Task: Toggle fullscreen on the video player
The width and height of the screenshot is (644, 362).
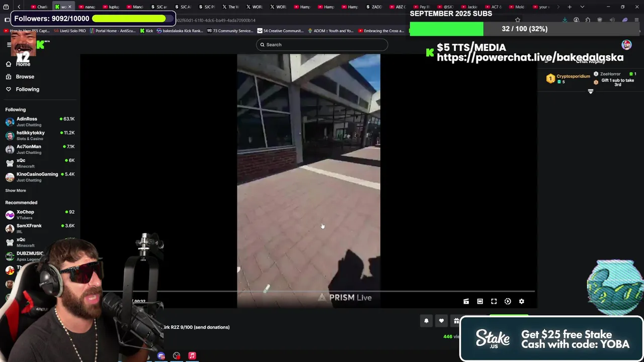Action: click(494, 302)
